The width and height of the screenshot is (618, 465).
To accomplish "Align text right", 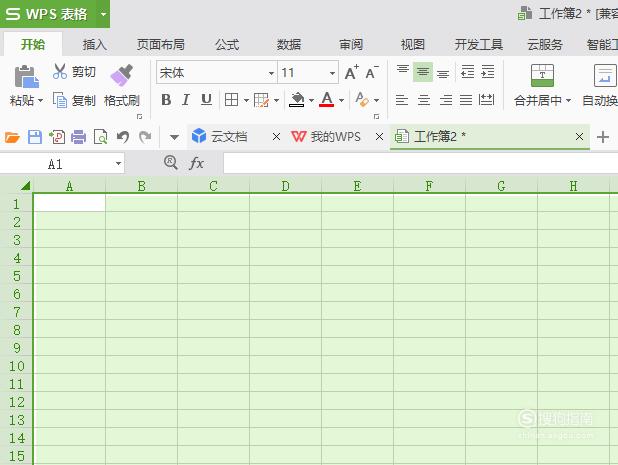I will click(x=446, y=100).
